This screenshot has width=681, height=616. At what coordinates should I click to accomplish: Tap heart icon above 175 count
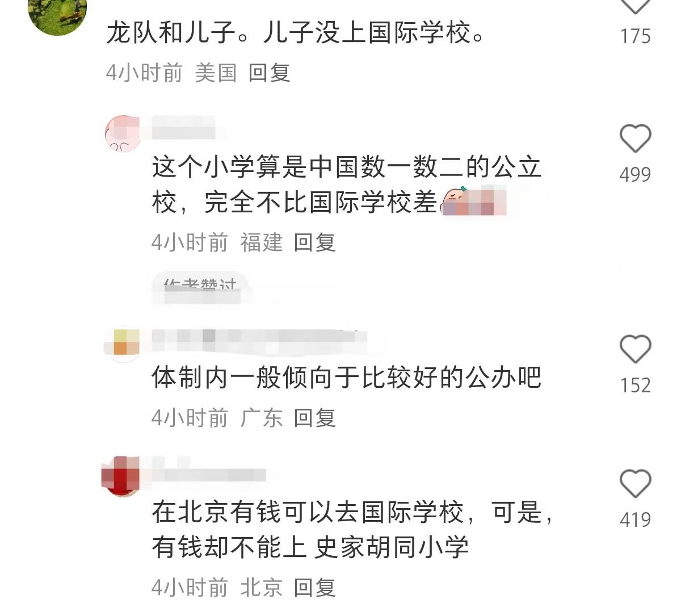635,5
